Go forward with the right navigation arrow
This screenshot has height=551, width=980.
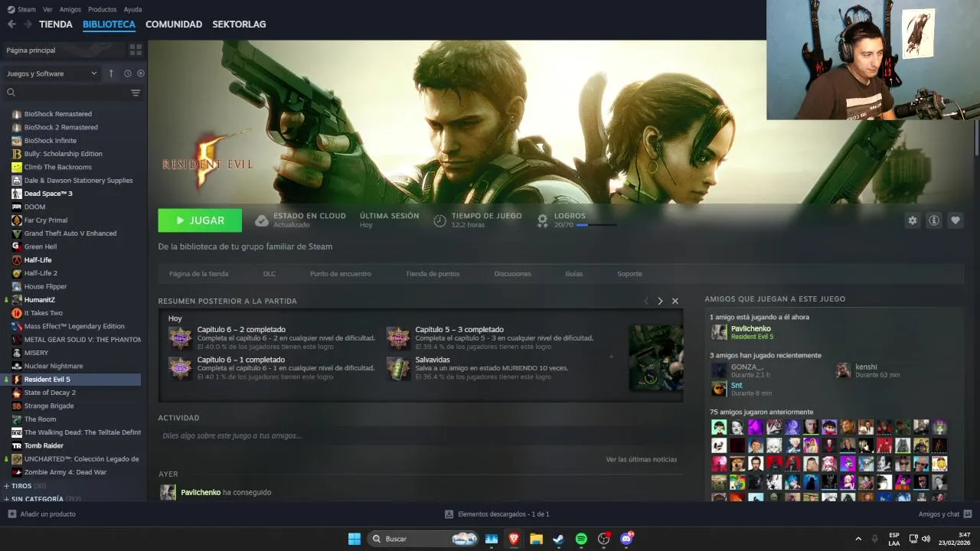pos(28,24)
